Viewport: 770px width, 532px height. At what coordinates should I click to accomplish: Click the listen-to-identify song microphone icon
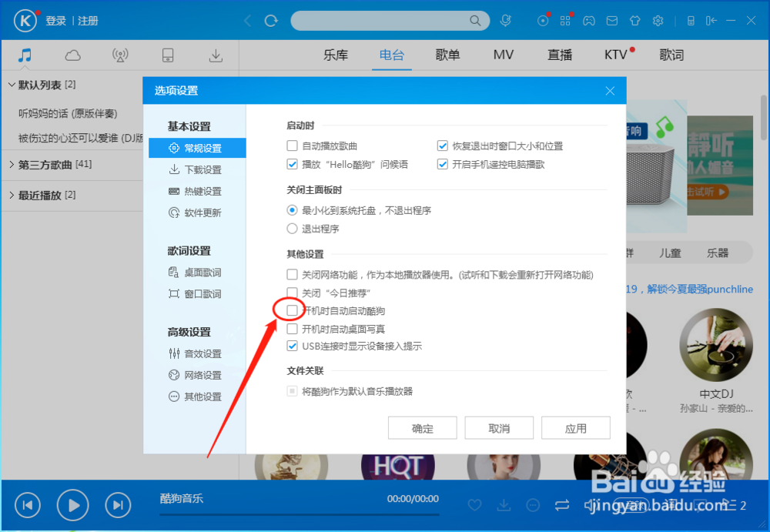(x=505, y=21)
